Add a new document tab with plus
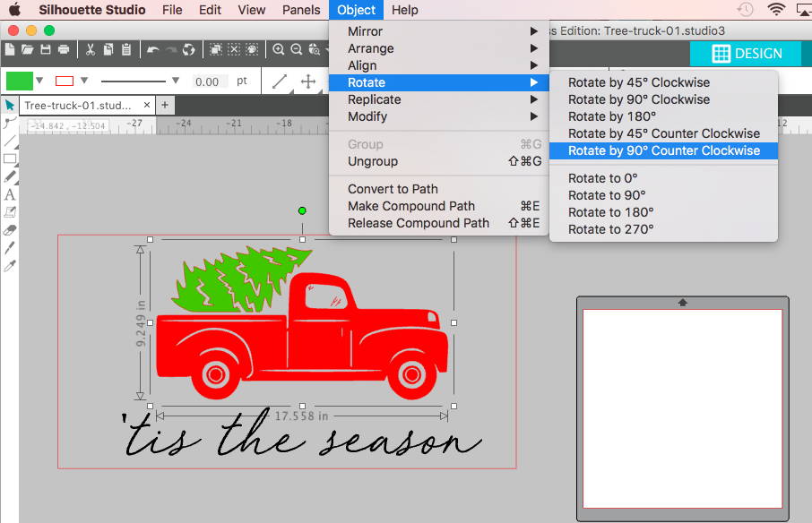The image size is (812, 523). point(165,106)
